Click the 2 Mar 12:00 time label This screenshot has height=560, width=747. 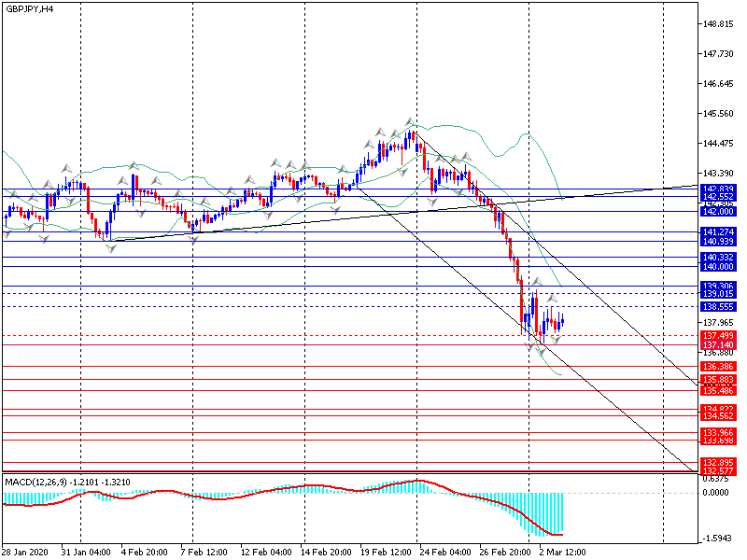[x=560, y=552]
